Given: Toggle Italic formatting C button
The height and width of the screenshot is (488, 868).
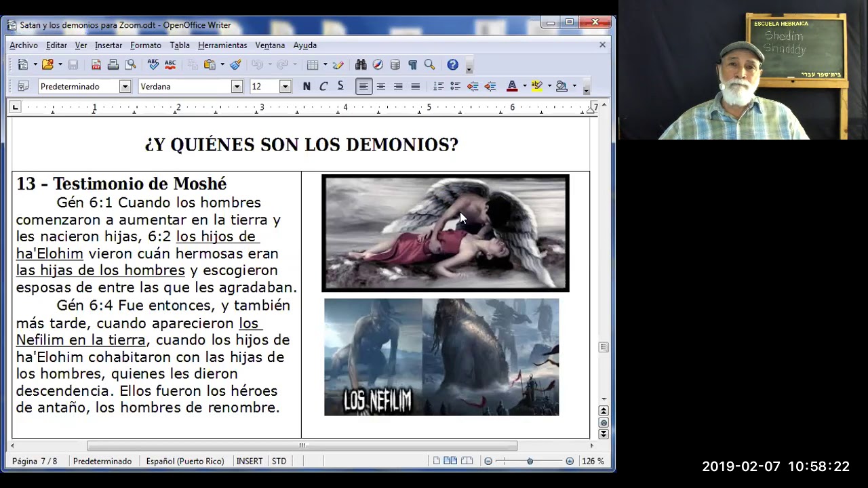Looking at the screenshot, I should click(x=323, y=86).
